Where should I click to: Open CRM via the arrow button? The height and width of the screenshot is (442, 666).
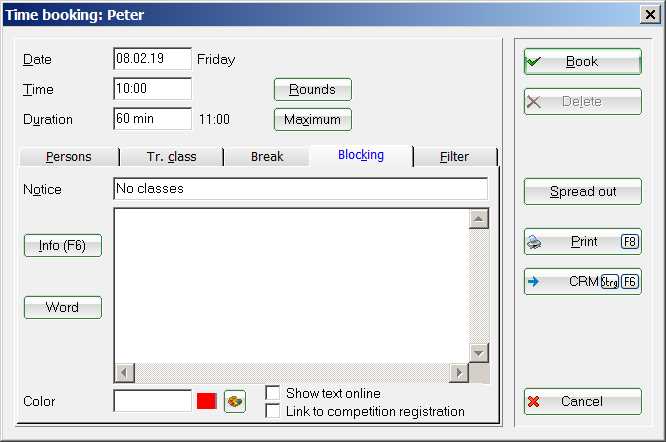click(x=583, y=282)
